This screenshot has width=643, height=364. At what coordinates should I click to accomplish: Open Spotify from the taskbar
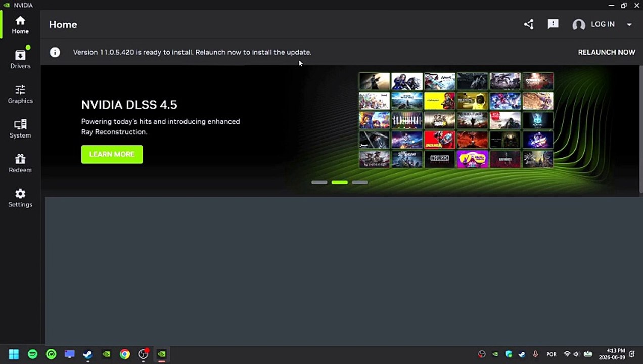tap(32, 354)
